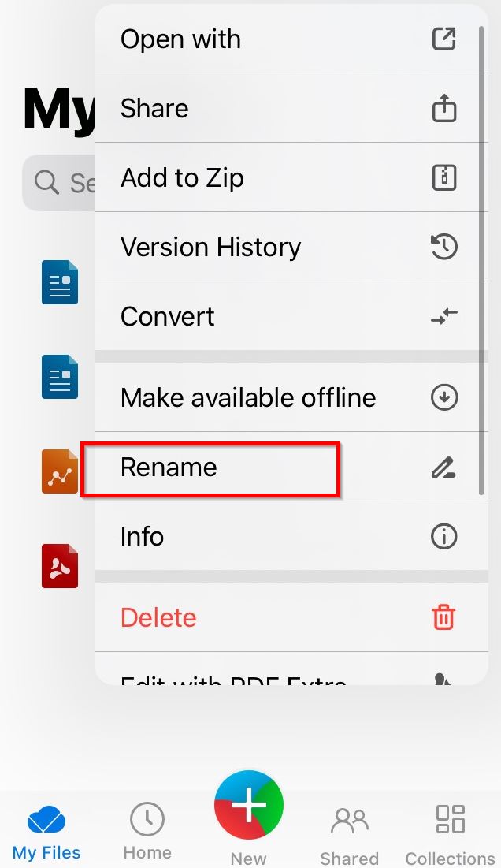
Task: Tap the Info circle icon
Action: (x=444, y=537)
